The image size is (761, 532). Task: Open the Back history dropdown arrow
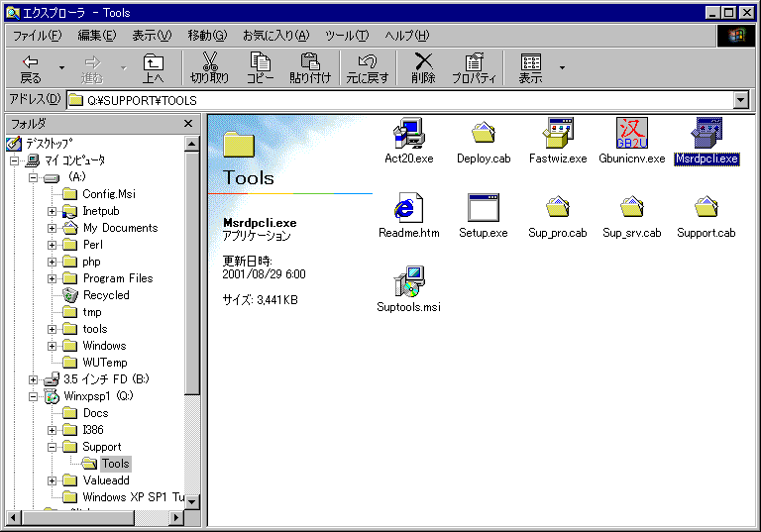pos(61,68)
